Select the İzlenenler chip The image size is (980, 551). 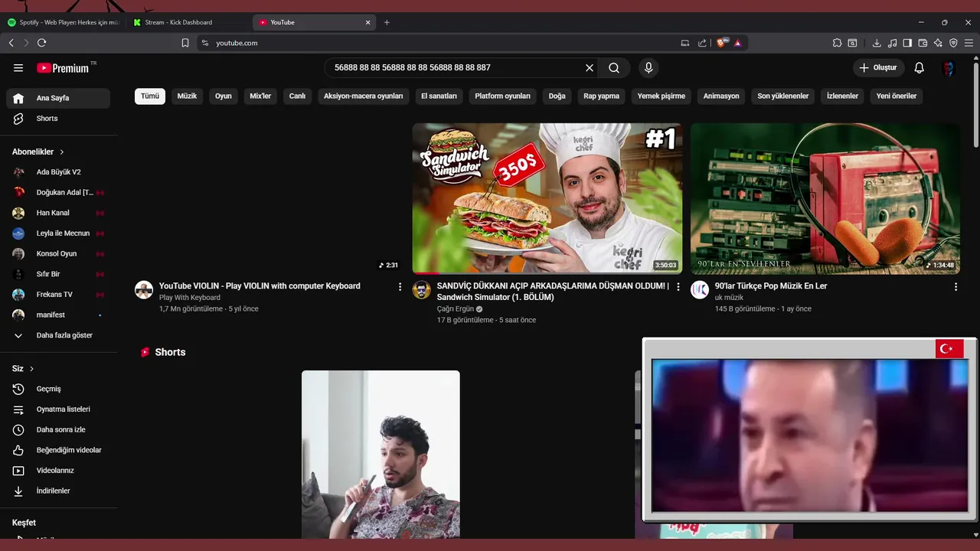pos(842,96)
